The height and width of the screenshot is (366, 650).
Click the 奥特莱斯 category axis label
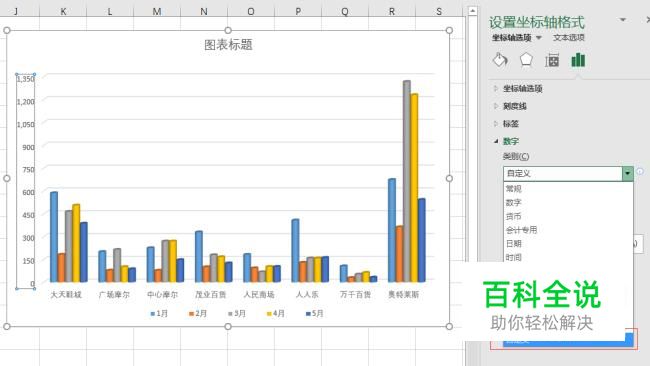coord(403,295)
